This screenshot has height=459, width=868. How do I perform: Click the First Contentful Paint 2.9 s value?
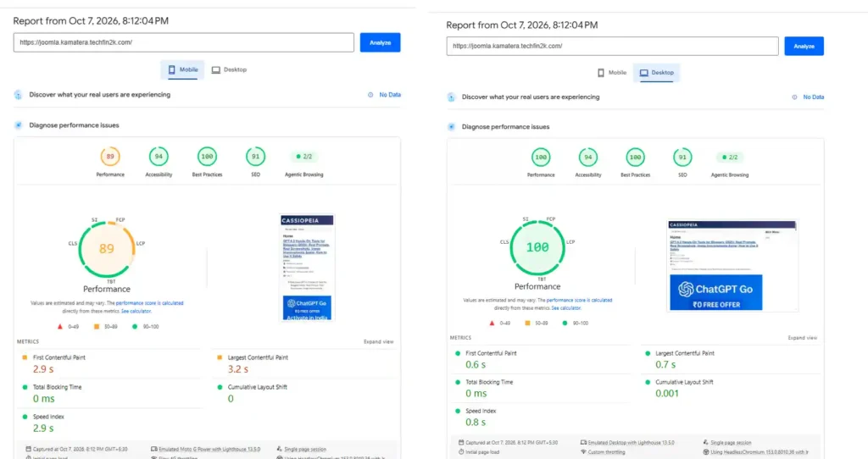click(x=43, y=369)
